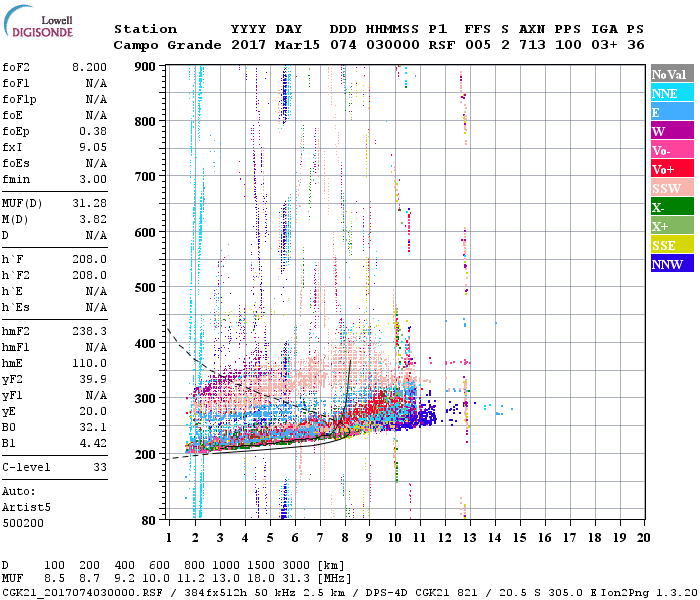Select the SSE yellow legend swatch
The height and width of the screenshot is (600, 700).
[x=672, y=245]
